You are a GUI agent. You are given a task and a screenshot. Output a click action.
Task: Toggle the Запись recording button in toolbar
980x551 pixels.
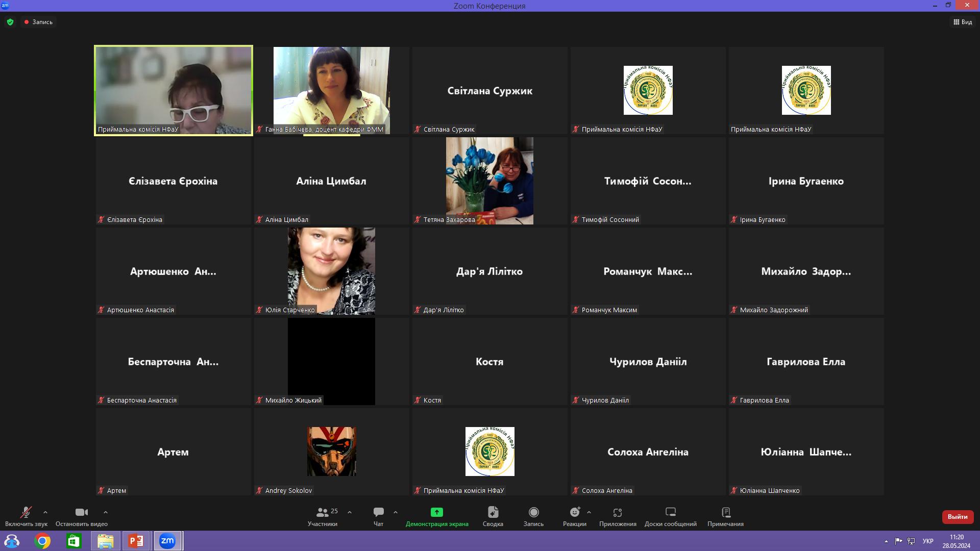click(x=533, y=516)
